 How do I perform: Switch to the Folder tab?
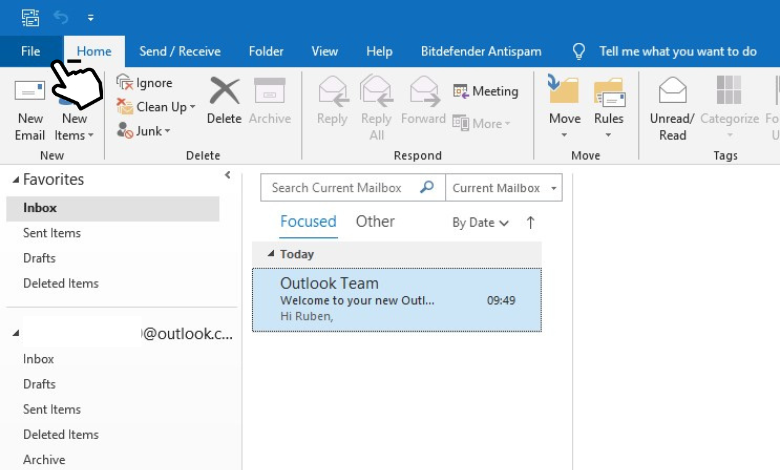tap(266, 51)
